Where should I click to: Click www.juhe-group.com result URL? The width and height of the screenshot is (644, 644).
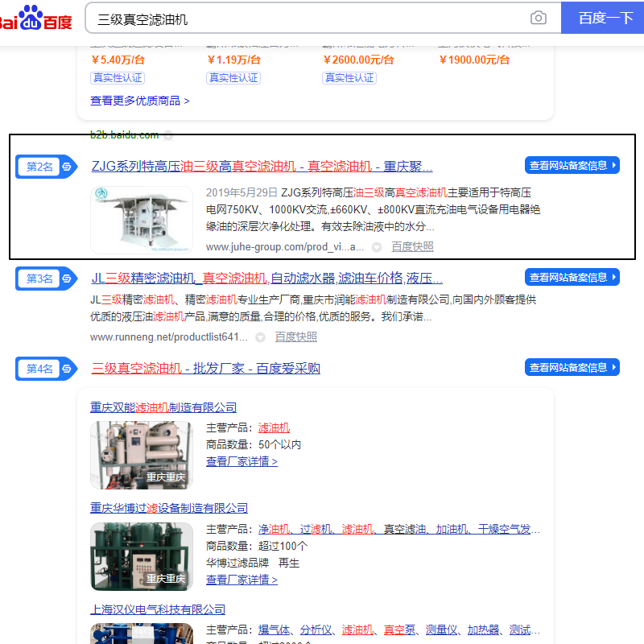tap(285, 247)
